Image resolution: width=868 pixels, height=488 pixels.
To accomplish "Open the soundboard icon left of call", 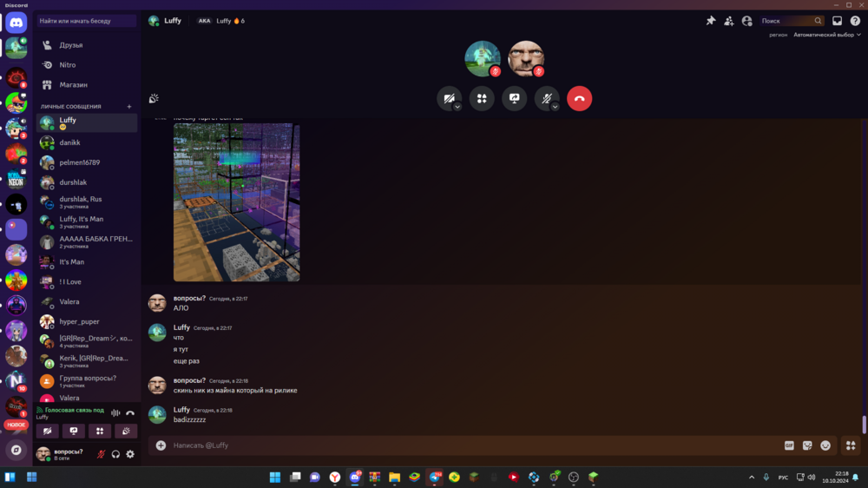I will (154, 99).
